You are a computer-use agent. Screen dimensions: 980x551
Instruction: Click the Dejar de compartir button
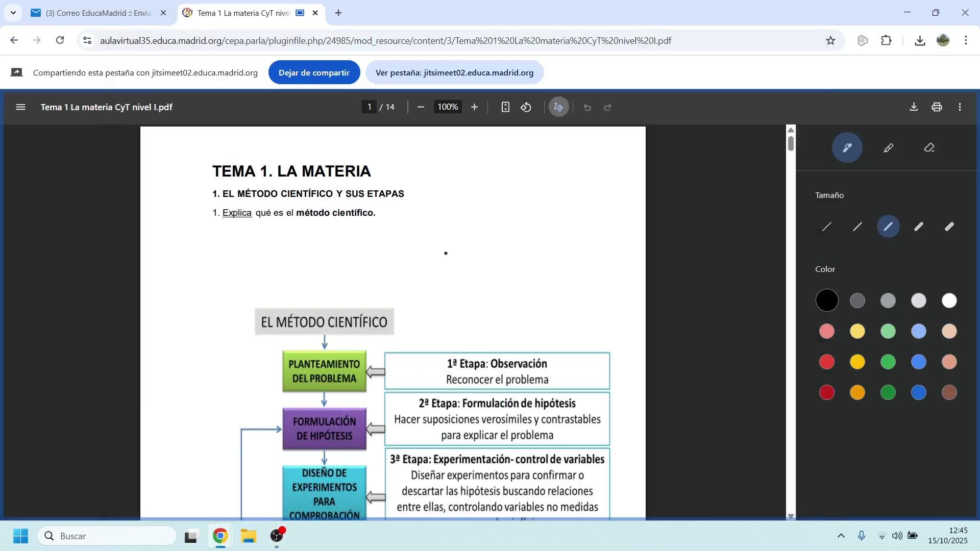pos(314,72)
